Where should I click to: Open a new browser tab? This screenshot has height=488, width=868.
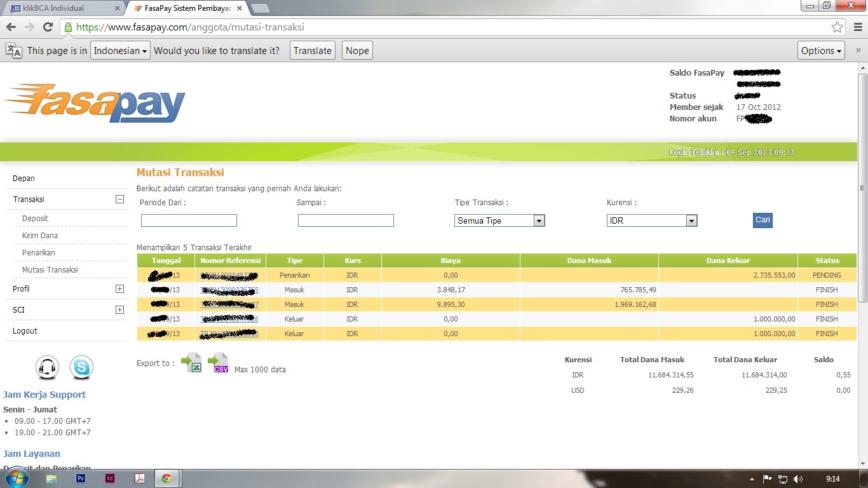pyautogui.click(x=261, y=8)
